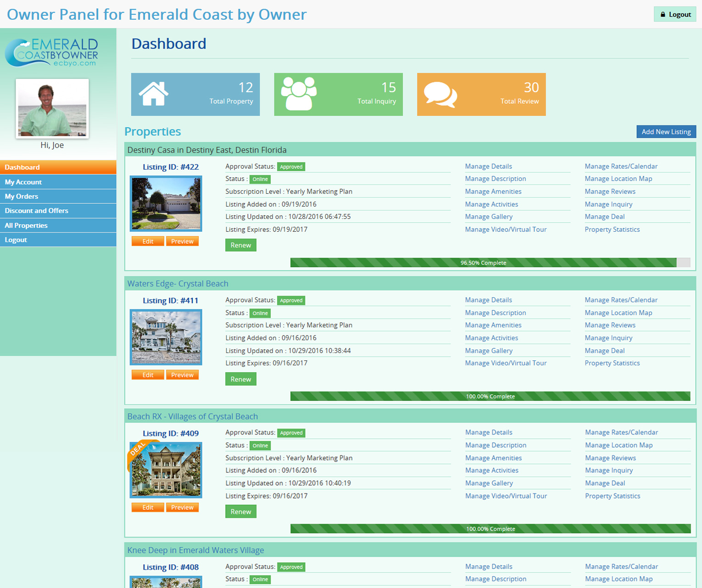Renew the Beach RX listing

click(241, 512)
